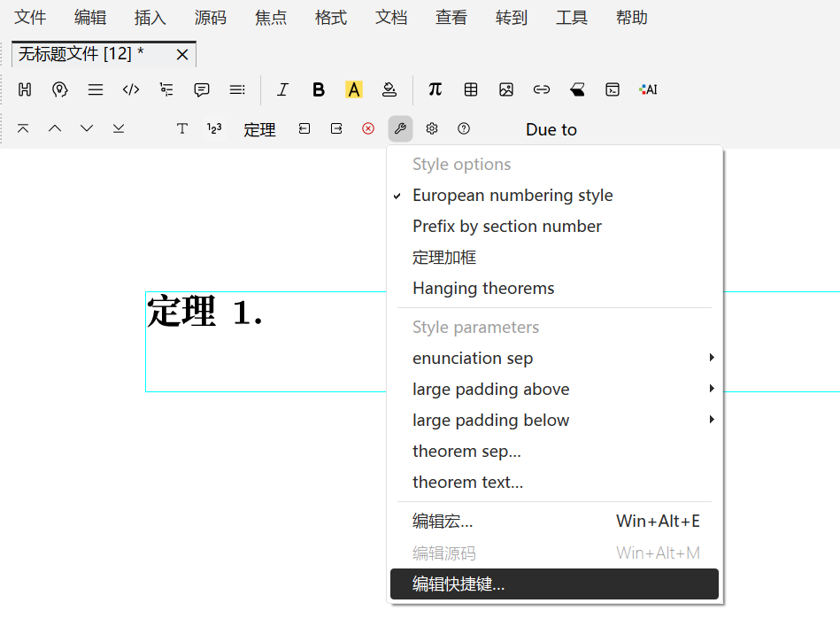The height and width of the screenshot is (634, 840).
Task: Open the 格式 menu
Action: point(331,18)
